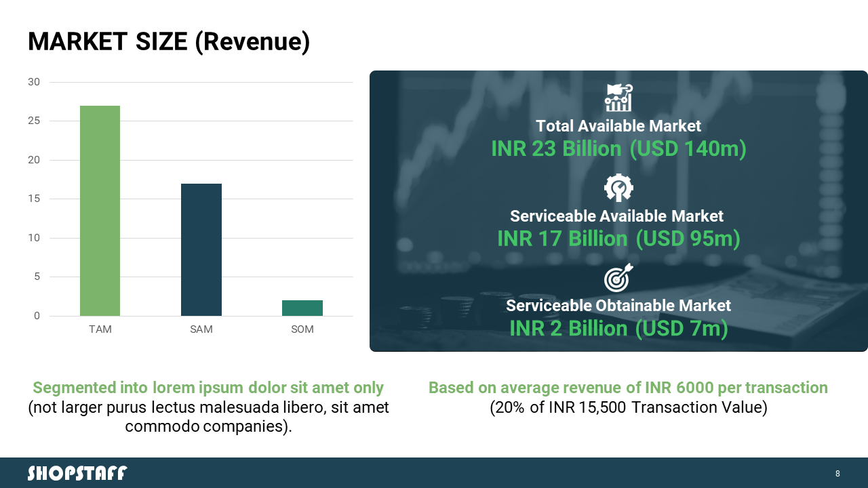The height and width of the screenshot is (488, 868).
Task: Click the 'Serviceable Available Market' heading
Action: tap(616, 216)
